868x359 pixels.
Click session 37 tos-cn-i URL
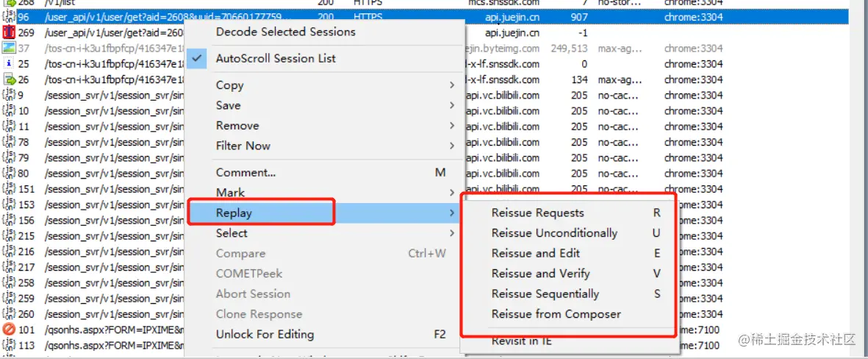[x=114, y=49]
